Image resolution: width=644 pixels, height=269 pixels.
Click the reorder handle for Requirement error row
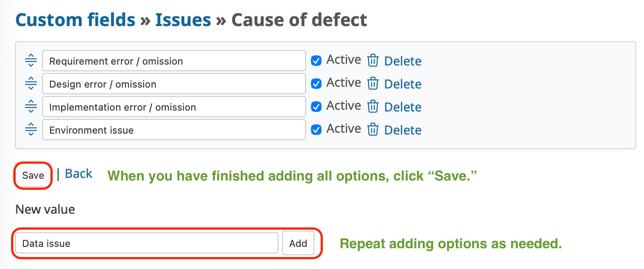pos(31,61)
